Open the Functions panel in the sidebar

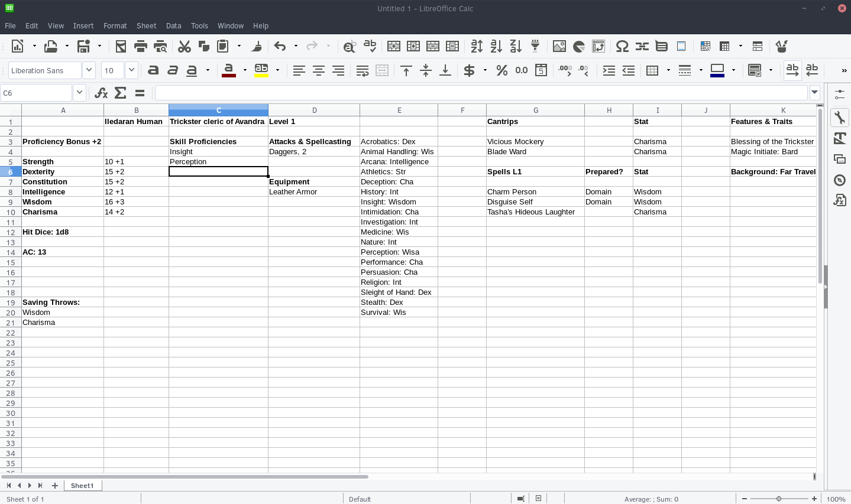pos(840,200)
